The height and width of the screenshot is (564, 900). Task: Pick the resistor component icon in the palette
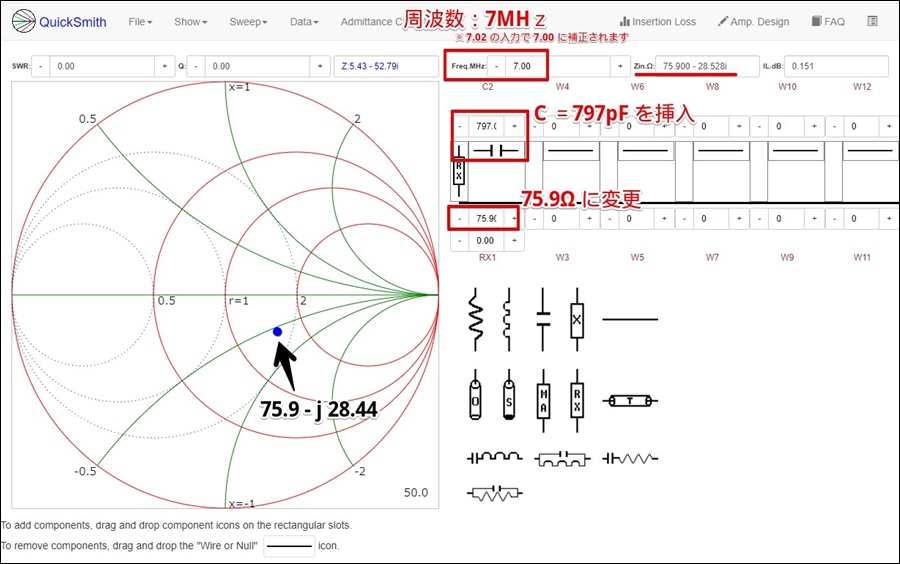click(475, 320)
